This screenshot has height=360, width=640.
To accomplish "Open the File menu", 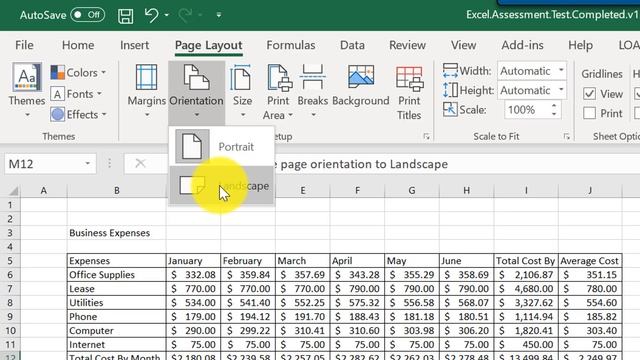I will (x=24, y=45).
